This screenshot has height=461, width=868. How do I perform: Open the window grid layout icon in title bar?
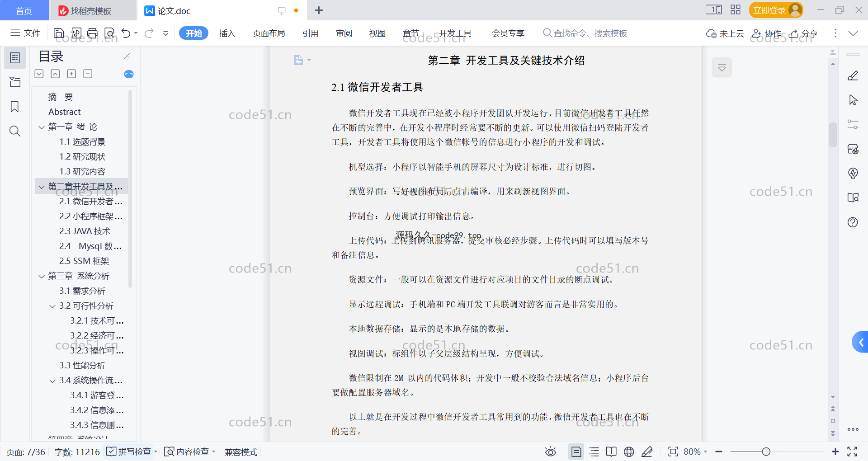pos(736,10)
